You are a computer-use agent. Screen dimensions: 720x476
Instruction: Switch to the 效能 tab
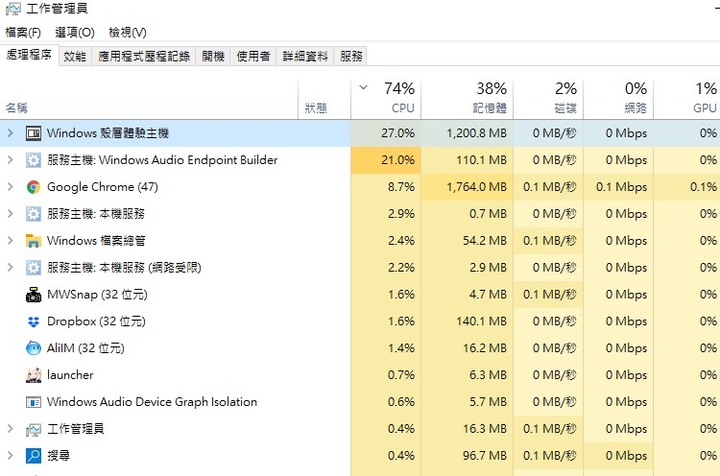point(75,56)
